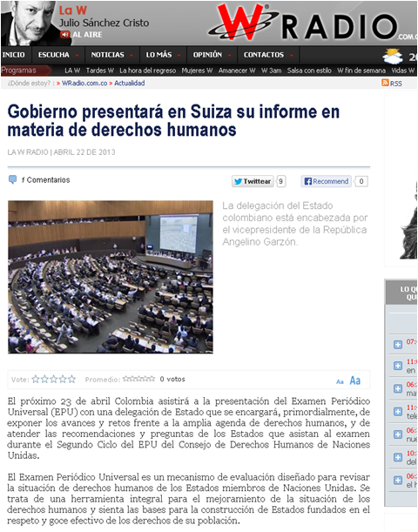This screenshot has height=532, width=418.
Task: Select Salsa con estilo program
Action: coord(309,71)
